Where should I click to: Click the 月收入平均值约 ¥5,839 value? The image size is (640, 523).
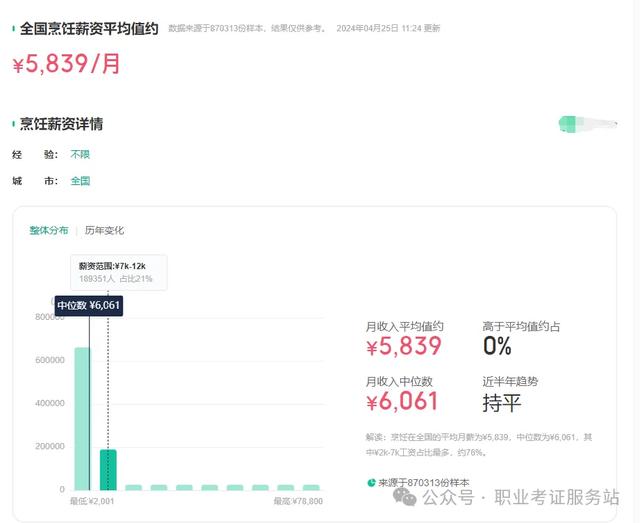coord(404,346)
